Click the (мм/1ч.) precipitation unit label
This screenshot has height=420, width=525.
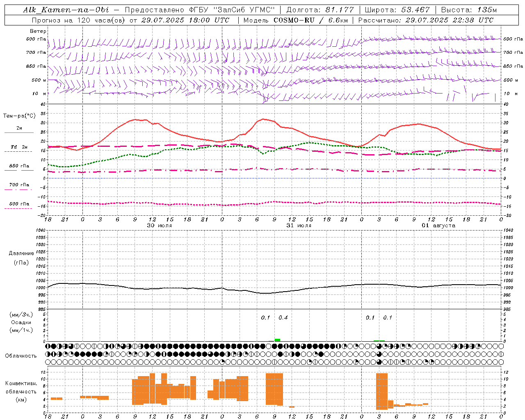(21, 330)
